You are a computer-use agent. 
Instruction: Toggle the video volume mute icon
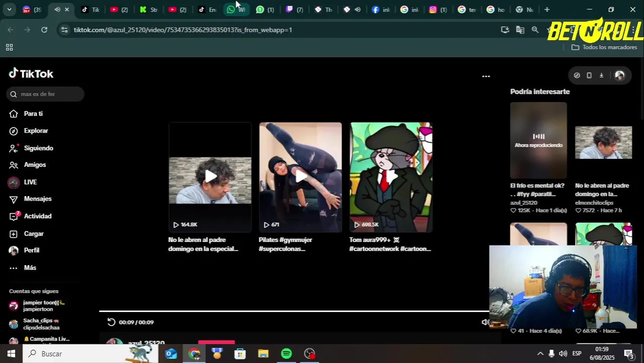coord(485,322)
